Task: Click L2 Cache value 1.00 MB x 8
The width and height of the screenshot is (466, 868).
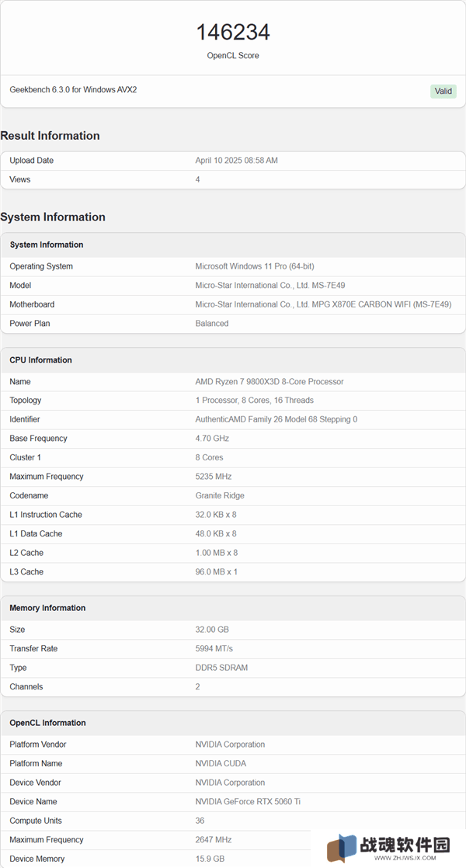Action: tap(217, 553)
